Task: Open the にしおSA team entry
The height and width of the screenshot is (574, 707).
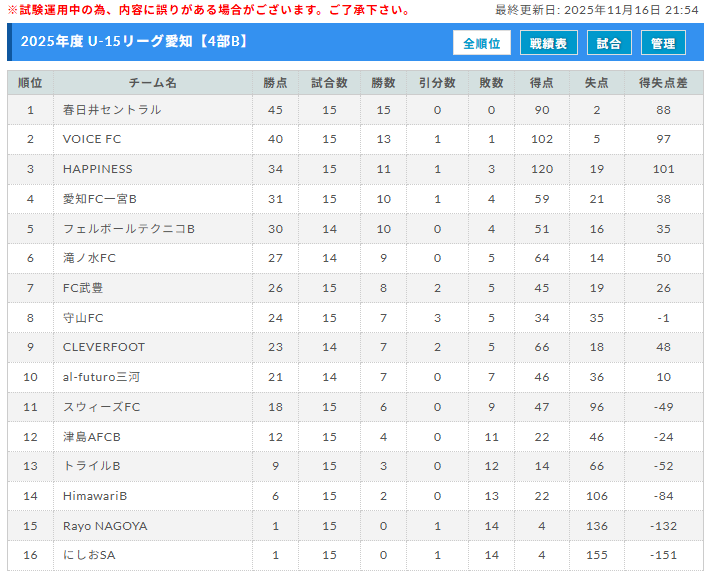Action: coord(89,555)
